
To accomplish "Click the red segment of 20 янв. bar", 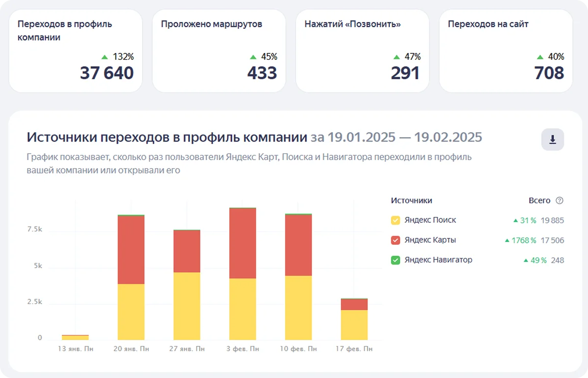I will coord(131,250).
